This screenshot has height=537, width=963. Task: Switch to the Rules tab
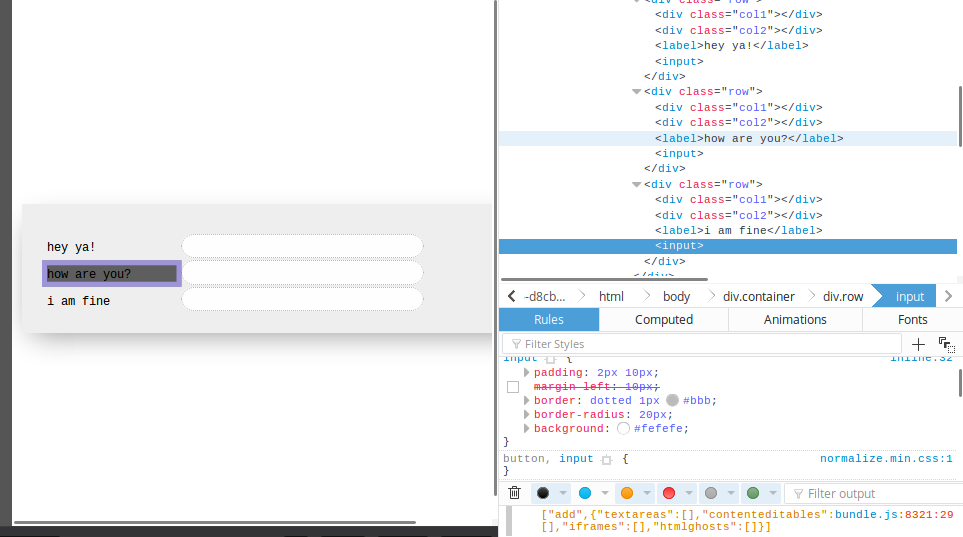click(x=548, y=319)
